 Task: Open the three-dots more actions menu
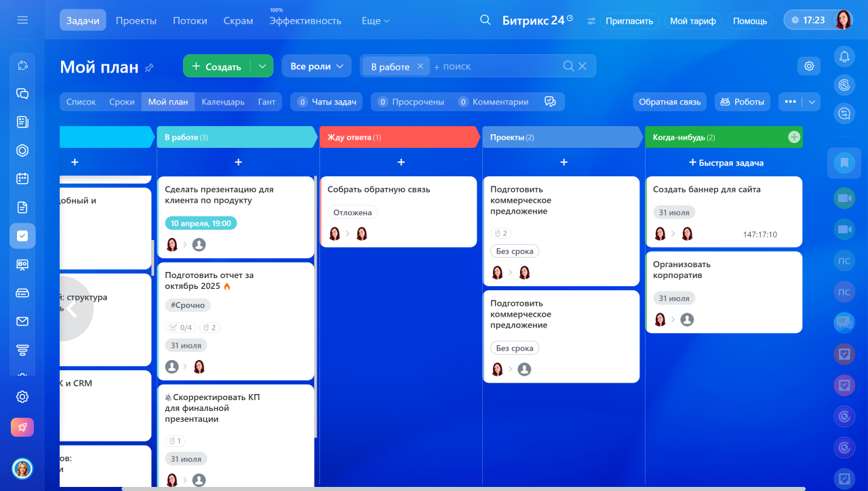coord(790,102)
